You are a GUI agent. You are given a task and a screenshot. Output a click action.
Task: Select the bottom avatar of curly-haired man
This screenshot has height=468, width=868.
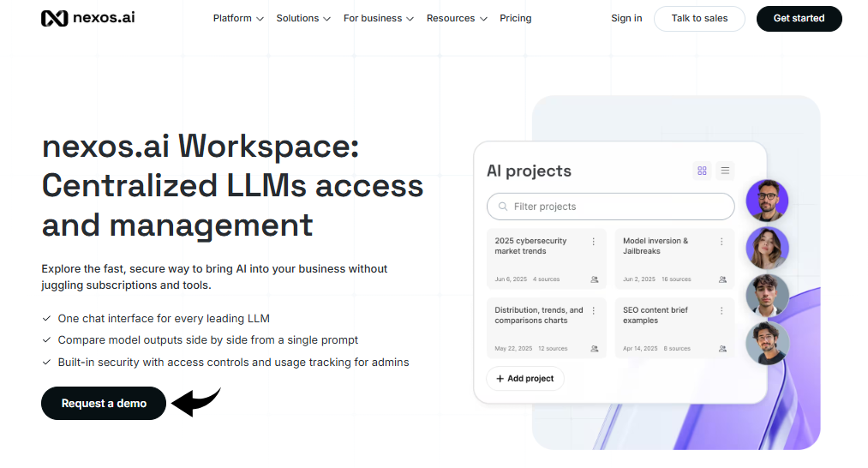(767, 343)
